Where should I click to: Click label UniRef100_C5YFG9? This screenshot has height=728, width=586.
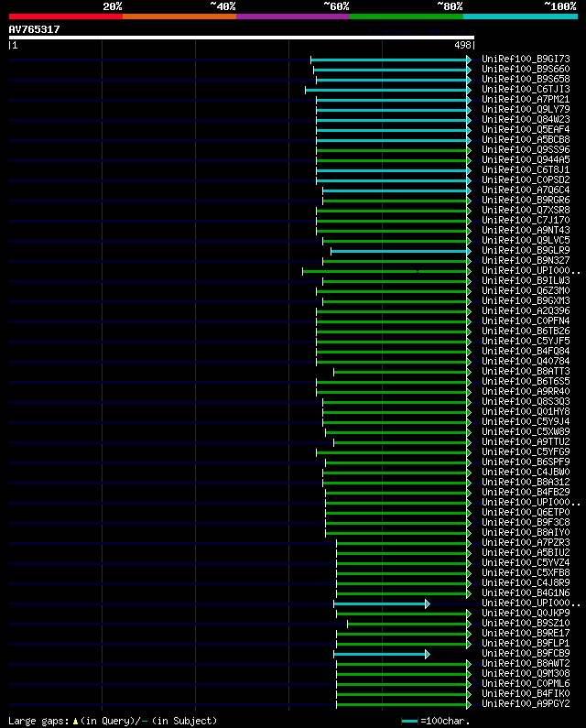coord(526,451)
